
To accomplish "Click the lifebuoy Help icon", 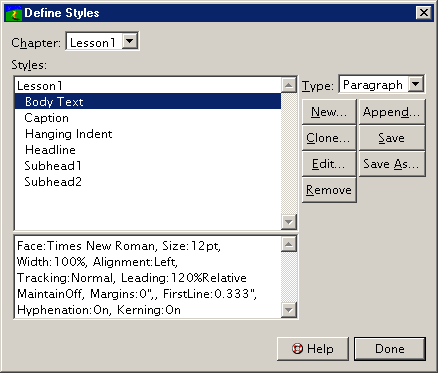I will 297,349.
